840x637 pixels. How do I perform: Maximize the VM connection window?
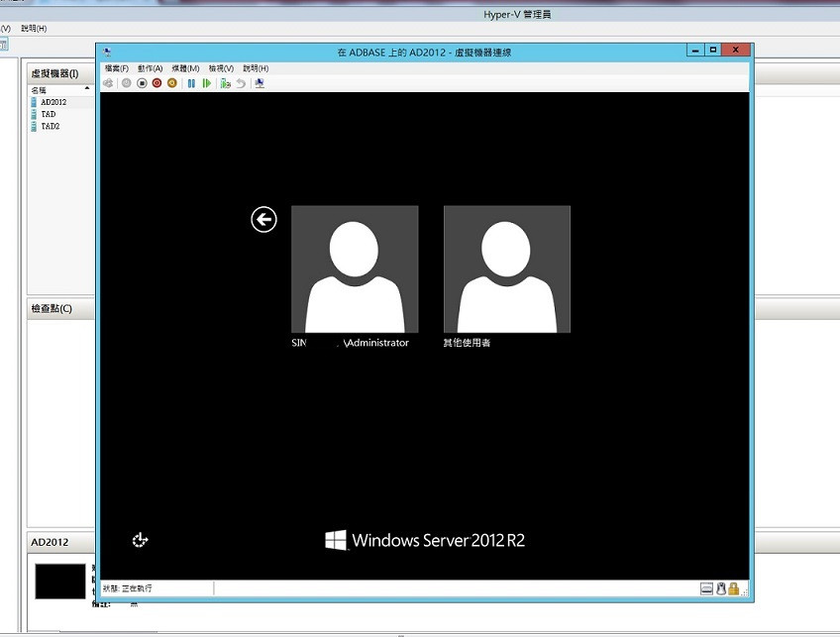713,50
